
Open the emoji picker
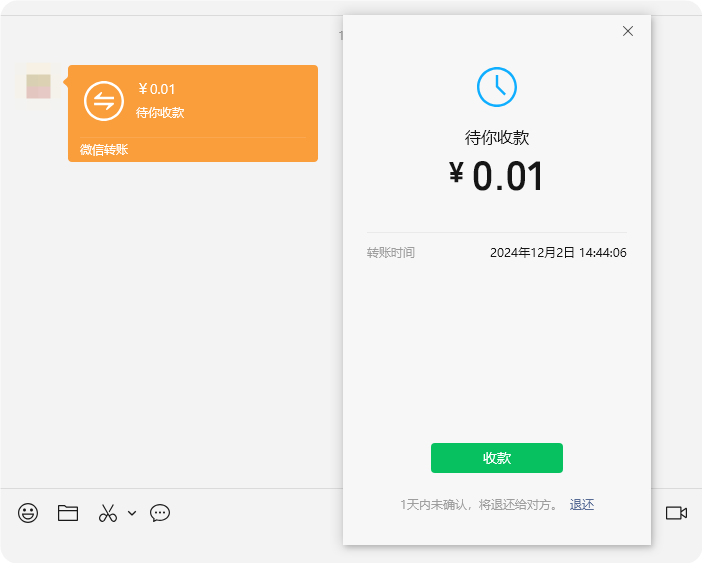[28, 513]
